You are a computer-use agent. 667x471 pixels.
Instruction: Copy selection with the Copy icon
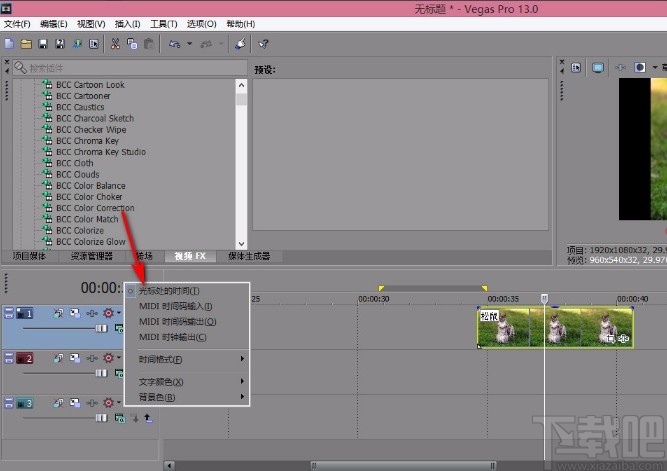click(x=132, y=44)
